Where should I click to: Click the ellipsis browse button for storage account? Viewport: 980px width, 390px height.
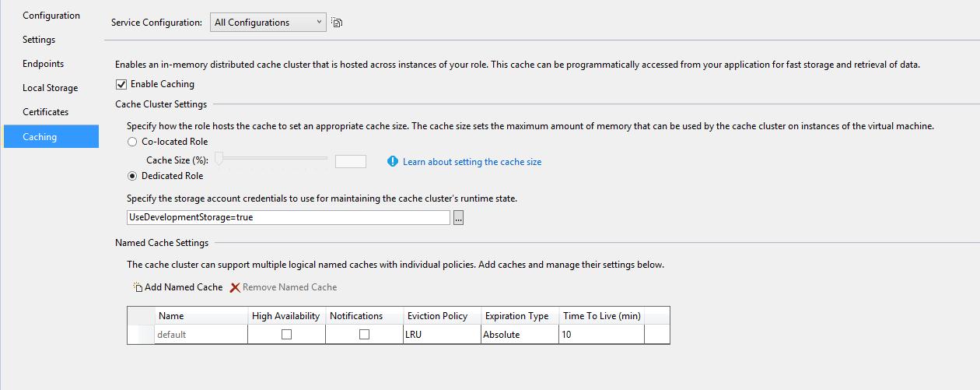click(458, 218)
